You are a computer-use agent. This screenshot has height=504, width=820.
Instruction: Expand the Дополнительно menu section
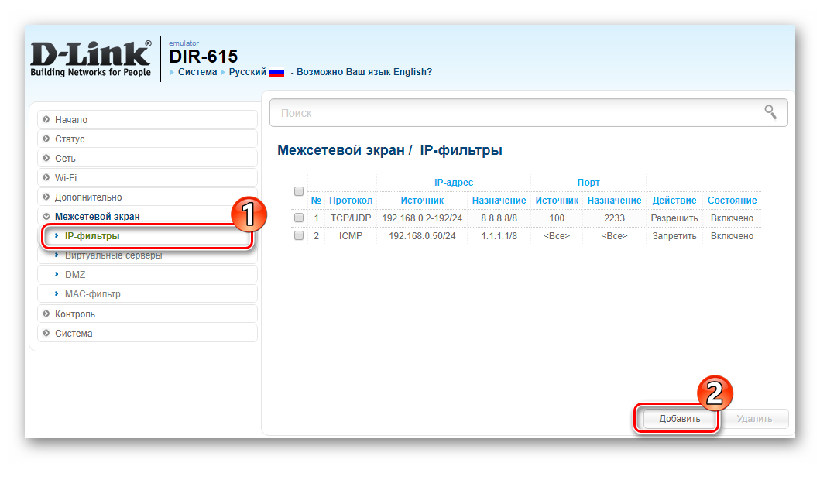click(147, 197)
